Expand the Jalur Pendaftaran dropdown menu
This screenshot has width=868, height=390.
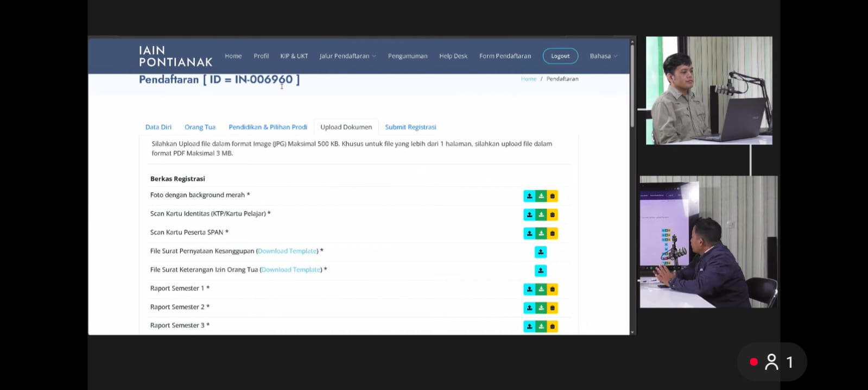(347, 56)
